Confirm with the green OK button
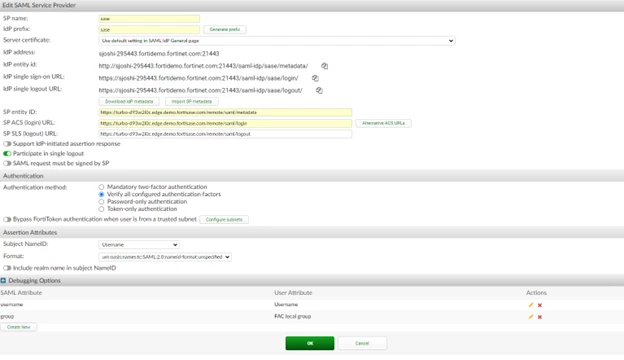This screenshot has height=360, width=624. click(x=310, y=343)
